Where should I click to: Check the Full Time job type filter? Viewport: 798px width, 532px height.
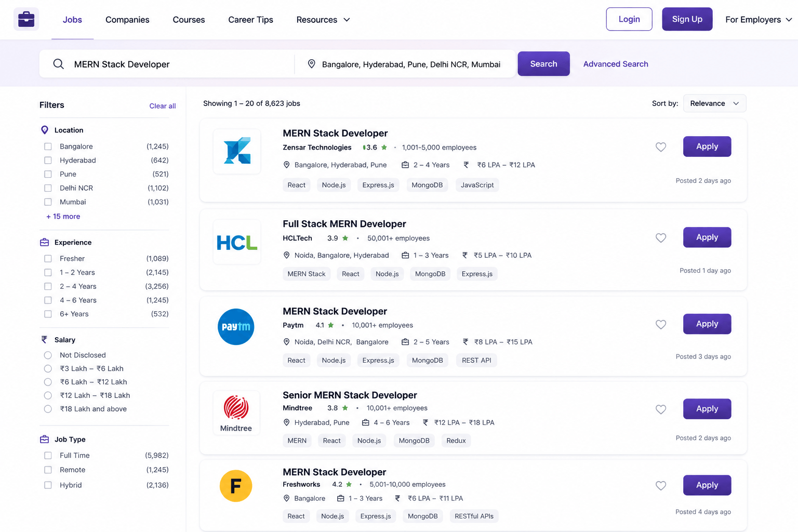[x=48, y=456]
